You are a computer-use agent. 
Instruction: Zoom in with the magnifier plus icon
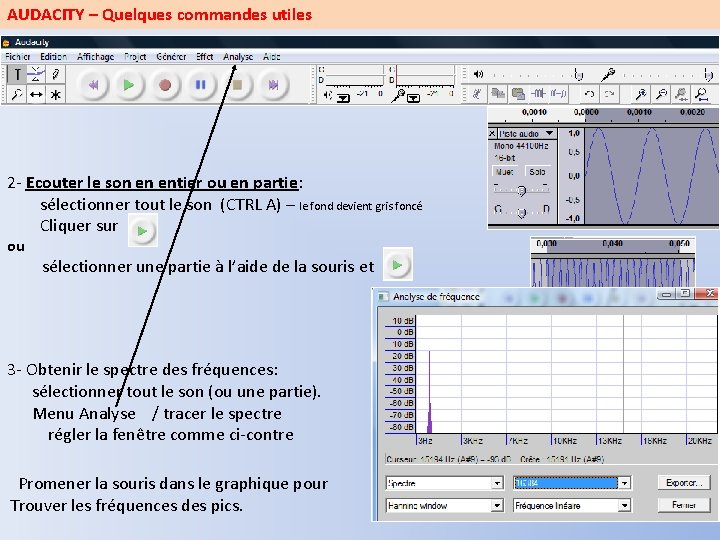click(x=641, y=94)
